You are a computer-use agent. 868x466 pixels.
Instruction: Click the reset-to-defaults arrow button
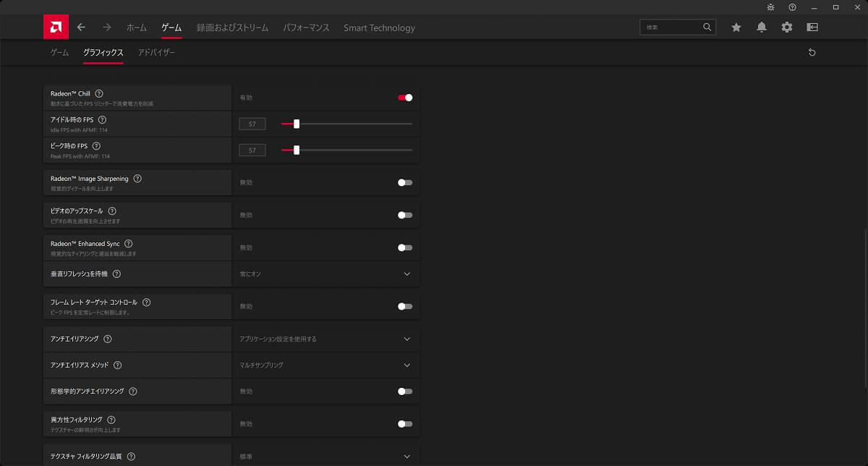click(812, 52)
